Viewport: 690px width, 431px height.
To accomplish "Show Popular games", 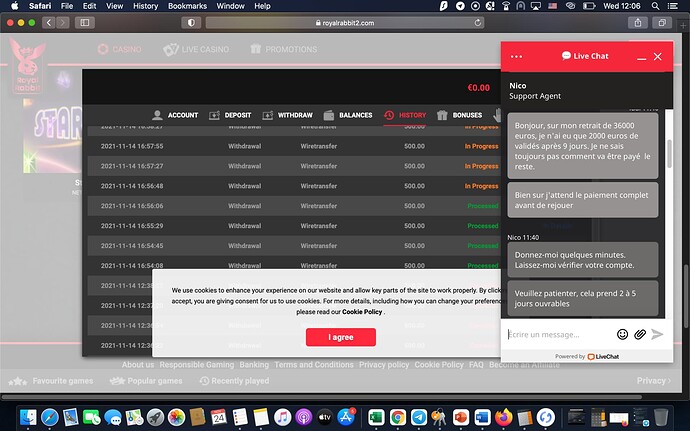I will 146,381.
